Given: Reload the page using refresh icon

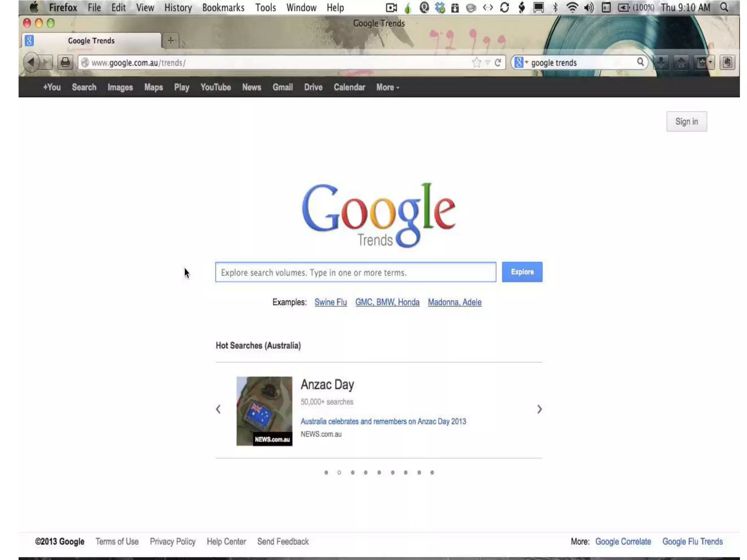Looking at the screenshot, I should (x=498, y=62).
